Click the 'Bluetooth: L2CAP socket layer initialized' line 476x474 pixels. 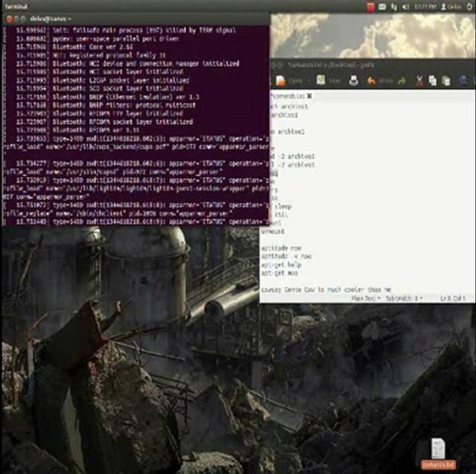(x=103, y=80)
